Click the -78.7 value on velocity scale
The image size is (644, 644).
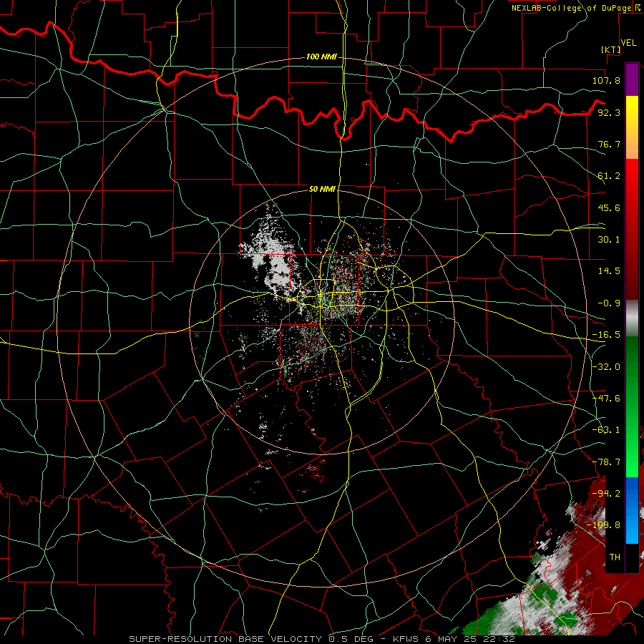606,462
